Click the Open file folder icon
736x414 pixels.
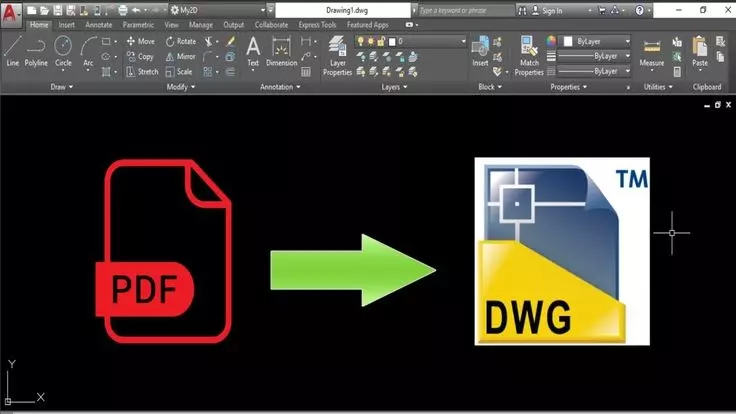coord(45,10)
